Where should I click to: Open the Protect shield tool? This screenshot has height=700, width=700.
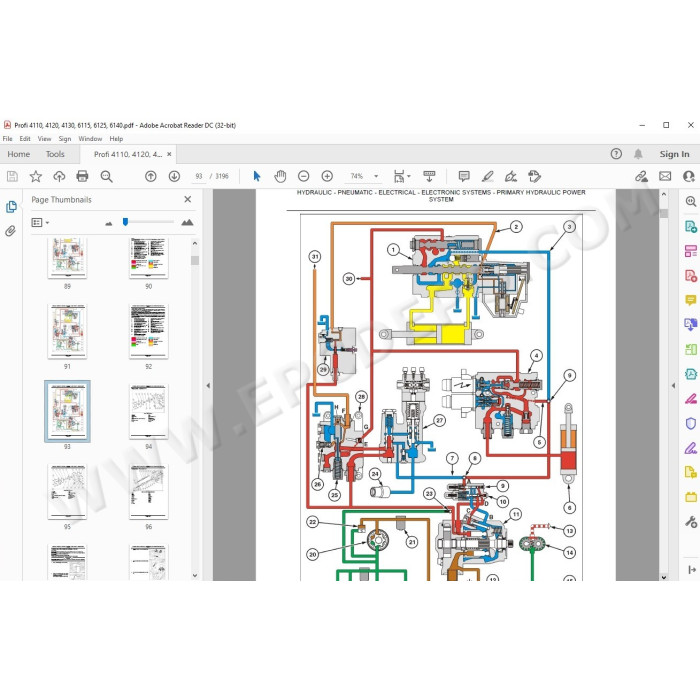[x=691, y=423]
